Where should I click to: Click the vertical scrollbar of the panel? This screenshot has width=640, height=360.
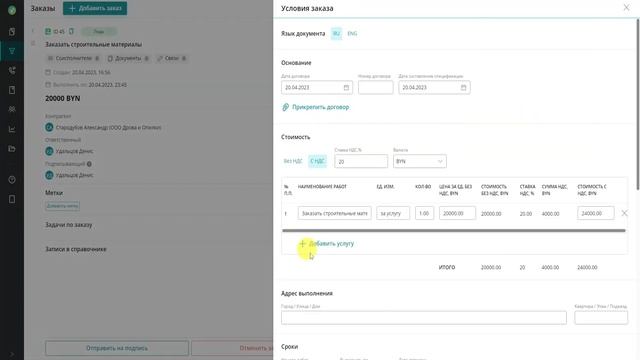[x=638, y=104]
